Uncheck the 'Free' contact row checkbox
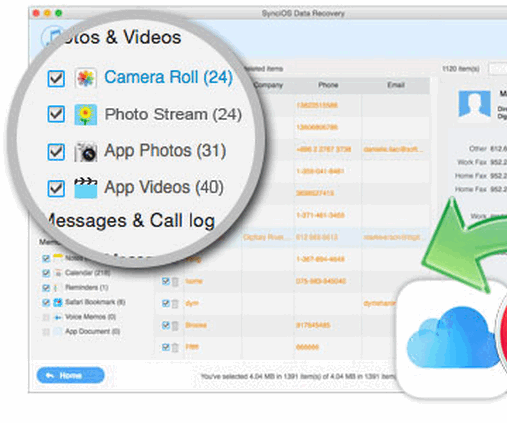 tap(166, 347)
